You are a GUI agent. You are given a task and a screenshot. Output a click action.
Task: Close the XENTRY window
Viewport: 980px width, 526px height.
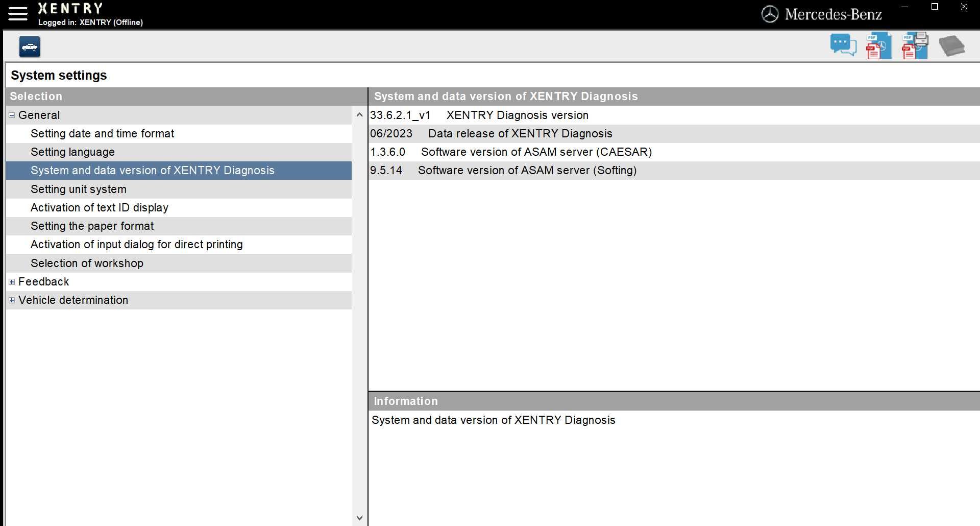(x=964, y=7)
